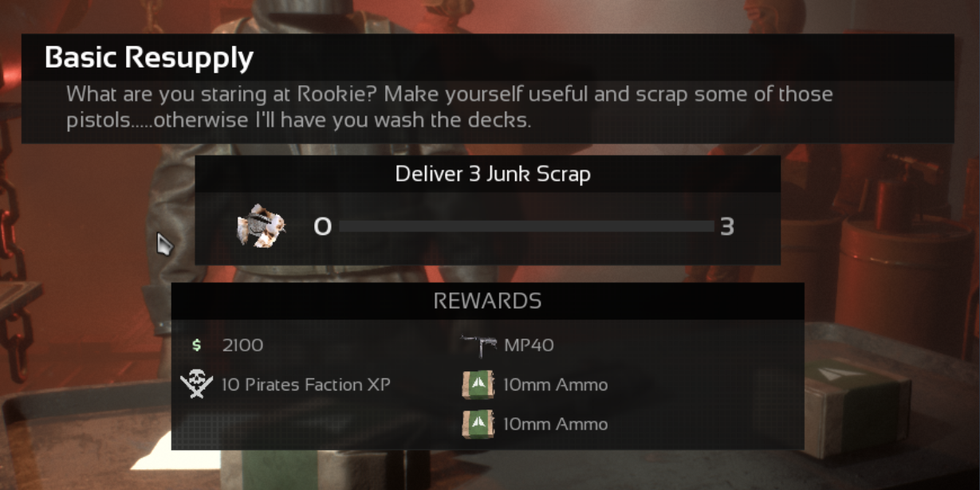
Task: Click the second 10mm Ammo label
Action: pyautogui.click(x=555, y=424)
